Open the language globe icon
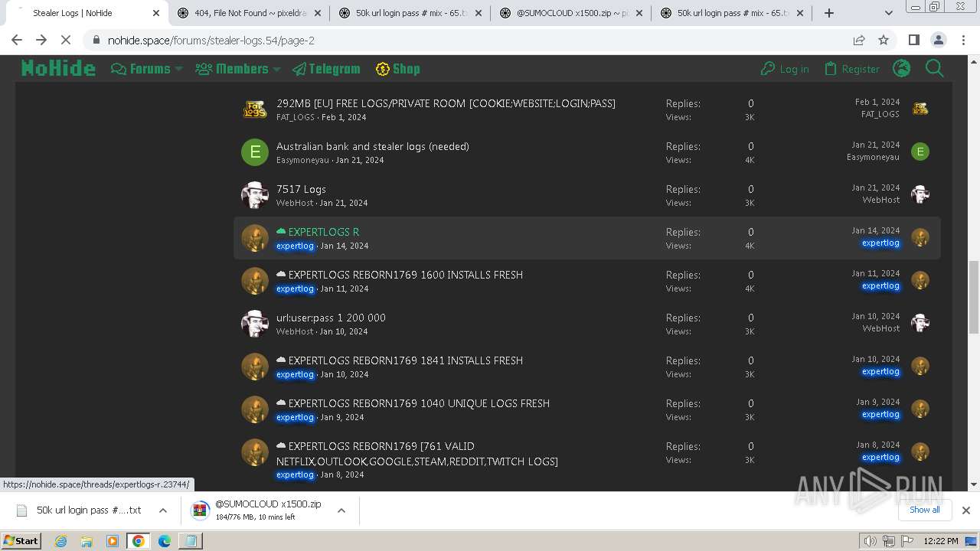Viewport: 980px width, 551px height. (902, 69)
